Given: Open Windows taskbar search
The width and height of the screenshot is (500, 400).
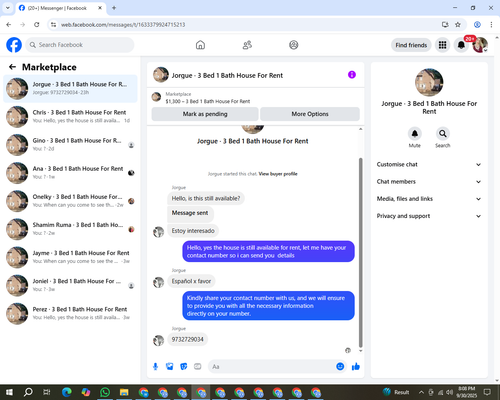Looking at the screenshot, I should [28, 392].
